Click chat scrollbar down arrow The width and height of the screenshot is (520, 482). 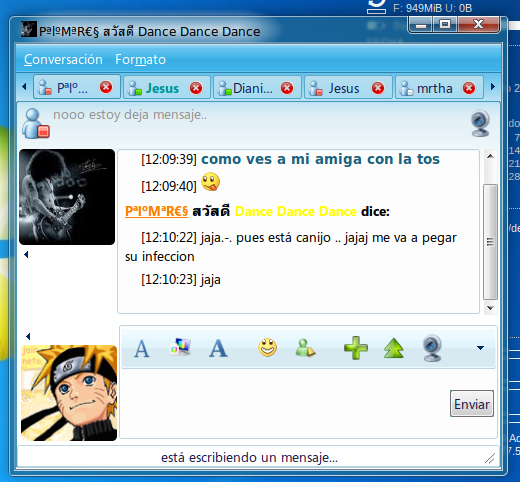click(x=490, y=308)
